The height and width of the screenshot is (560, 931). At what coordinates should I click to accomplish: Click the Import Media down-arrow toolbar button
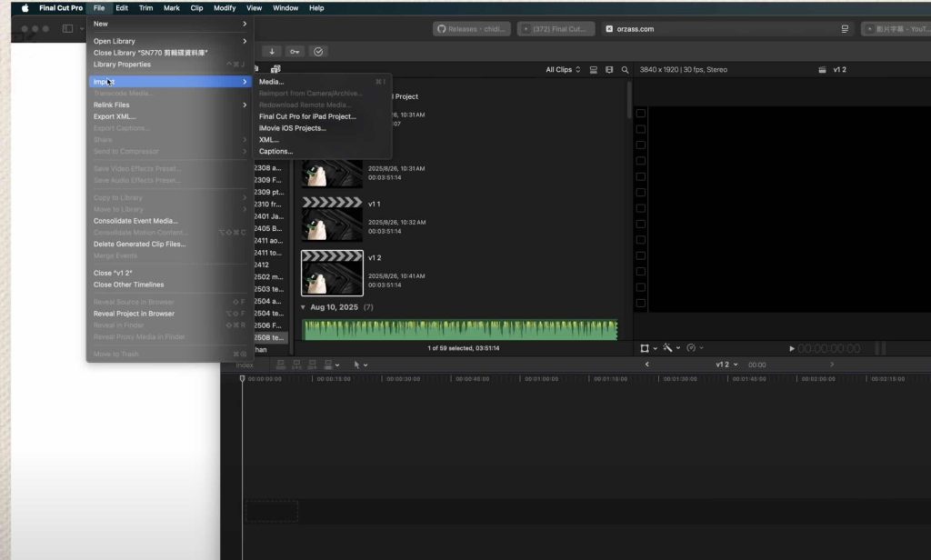(x=272, y=51)
